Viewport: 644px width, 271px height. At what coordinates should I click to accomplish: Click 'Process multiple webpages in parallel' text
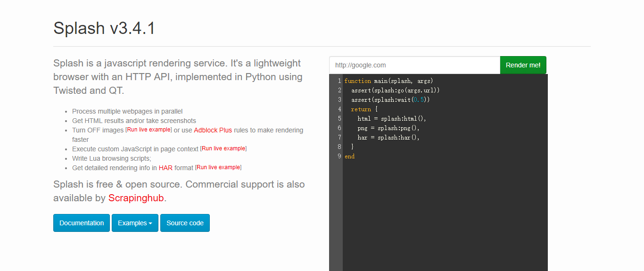tap(127, 111)
